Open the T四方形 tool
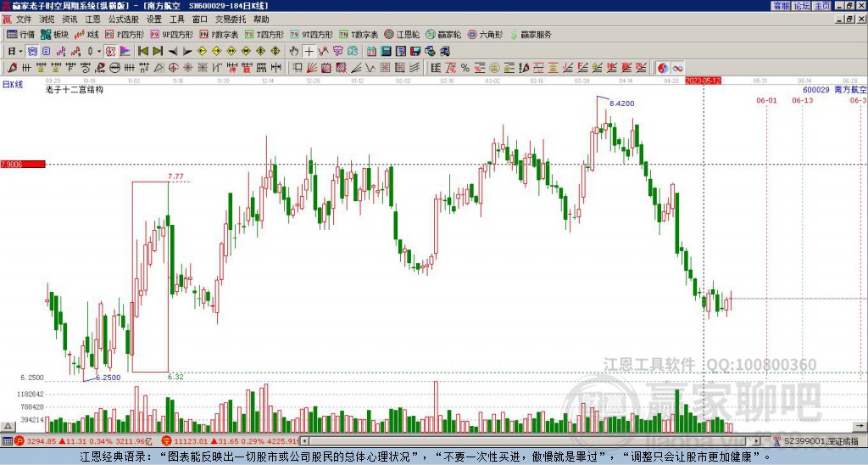The width and height of the screenshot is (868, 465). [x=264, y=34]
